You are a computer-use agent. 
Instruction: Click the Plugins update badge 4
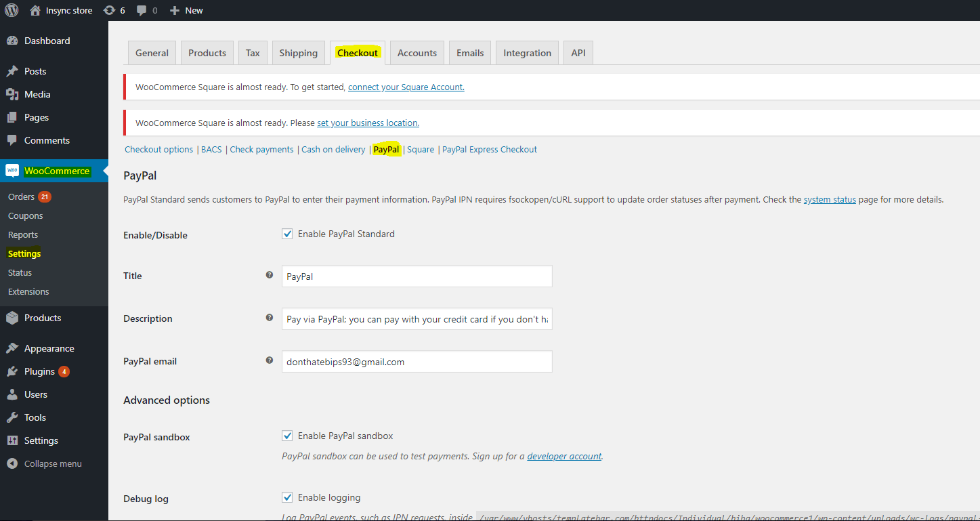tap(64, 372)
